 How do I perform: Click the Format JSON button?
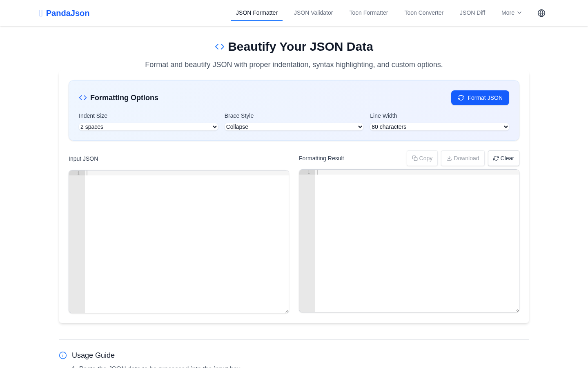click(x=480, y=98)
